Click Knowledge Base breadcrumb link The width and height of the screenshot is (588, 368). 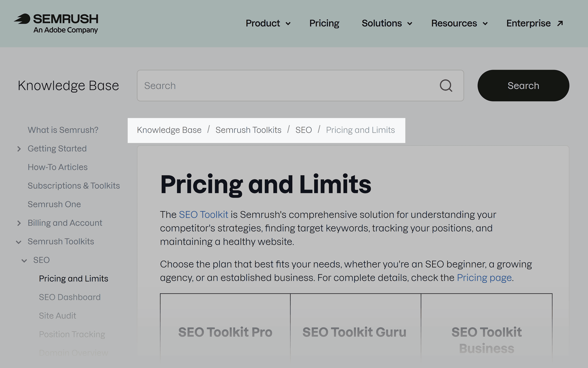coord(169,130)
